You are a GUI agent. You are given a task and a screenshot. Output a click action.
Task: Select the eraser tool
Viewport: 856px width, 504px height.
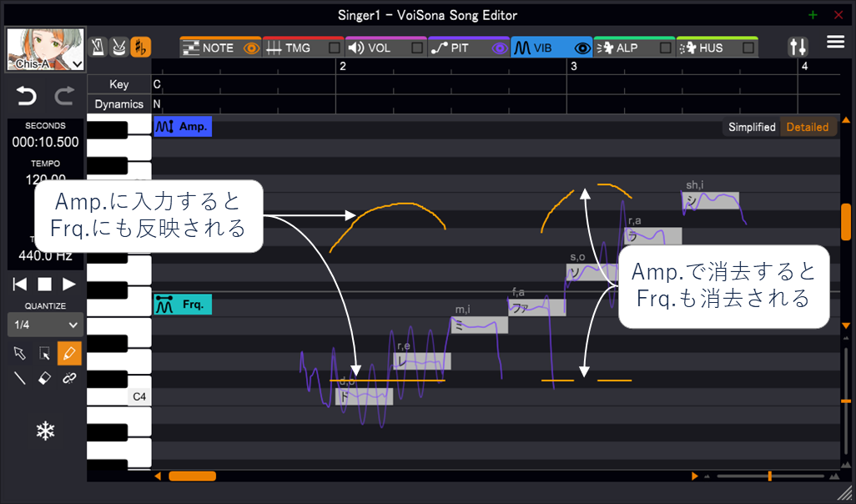coord(44,378)
